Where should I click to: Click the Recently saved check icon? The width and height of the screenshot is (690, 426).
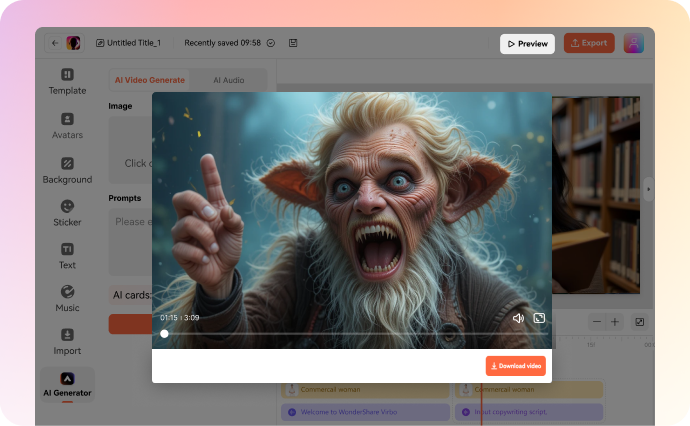coord(271,43)
